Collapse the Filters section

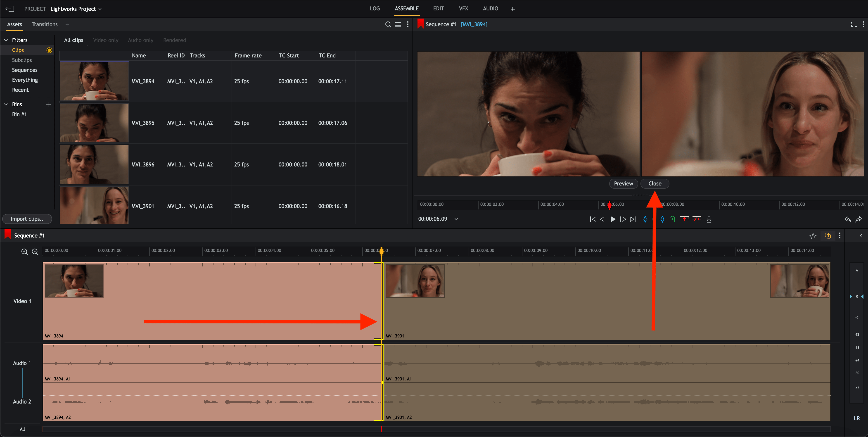6,40
